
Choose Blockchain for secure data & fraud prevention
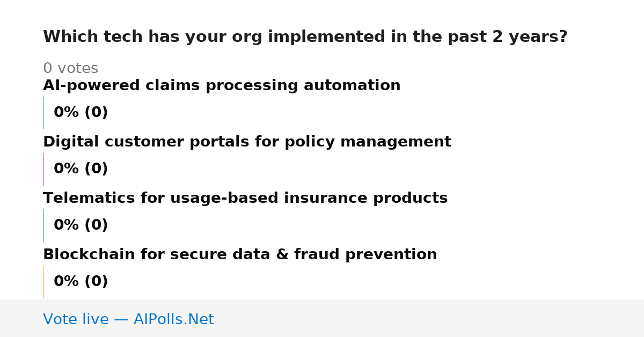click(x=240, y=255)
